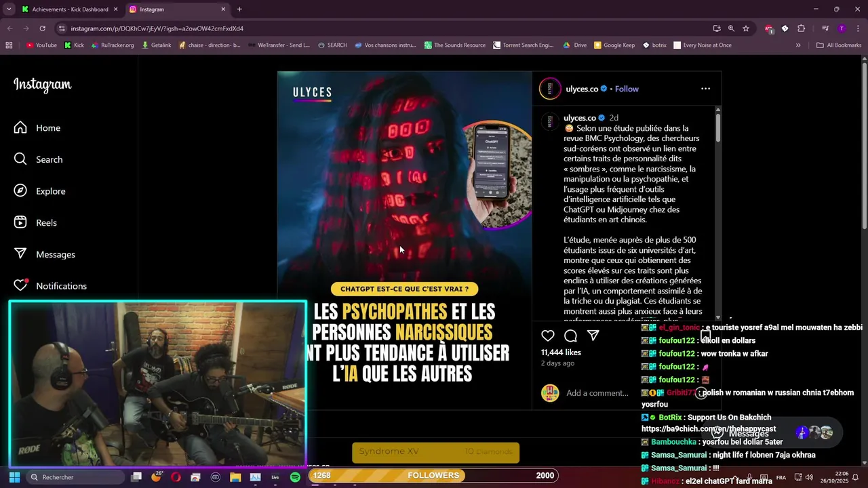
Task: Open the browser three-dot menu
Action: click(858, 28)
